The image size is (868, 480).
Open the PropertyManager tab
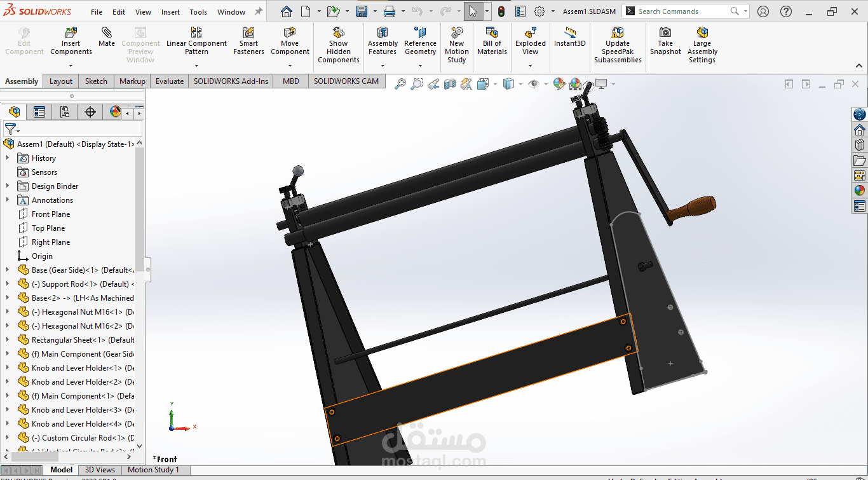[39, 113]
